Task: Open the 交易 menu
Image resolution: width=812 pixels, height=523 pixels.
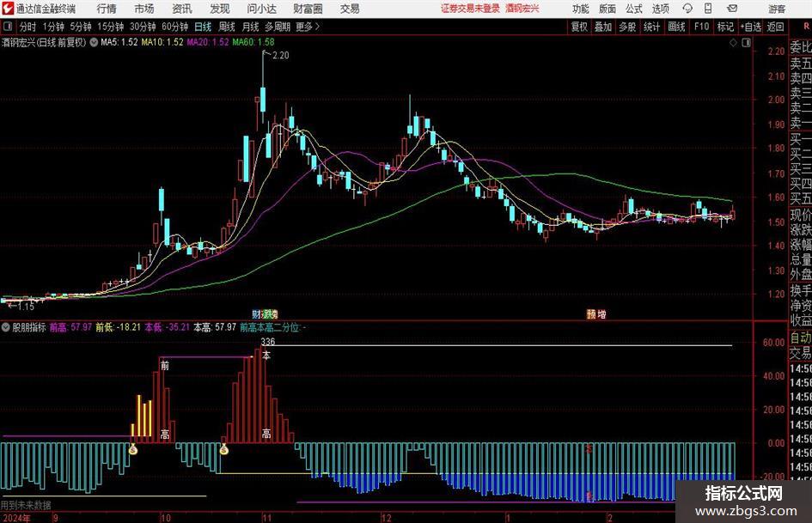Action: [350, 9]
